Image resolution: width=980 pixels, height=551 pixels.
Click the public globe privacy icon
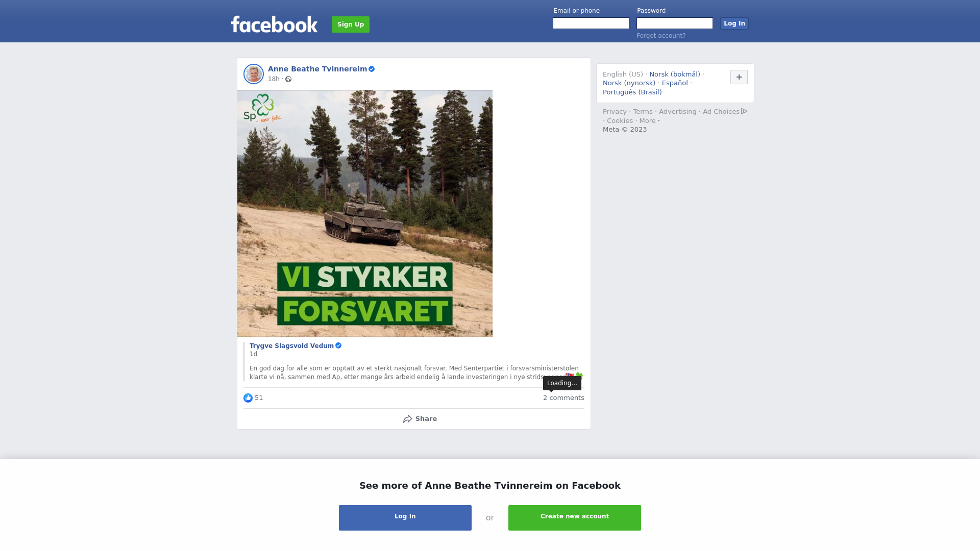coord(288,79)
